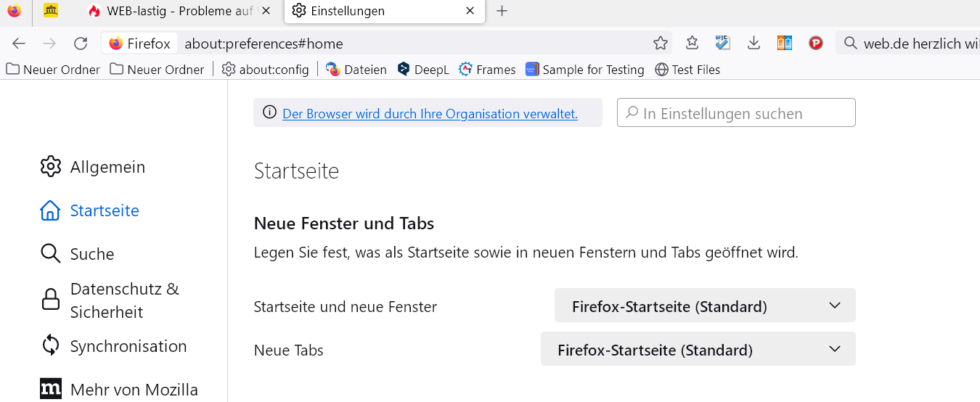Go back using the back arrow
This screenshot has width=980, height=402.
click(19, 44)
